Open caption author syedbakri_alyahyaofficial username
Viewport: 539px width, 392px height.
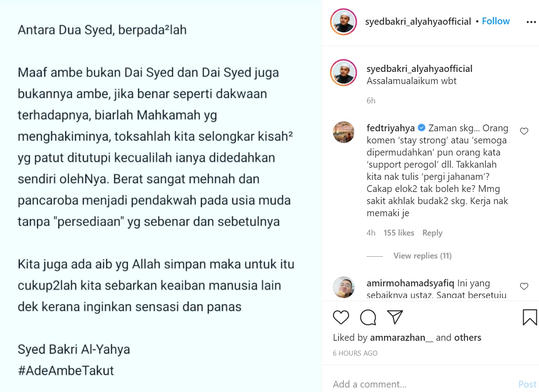pyautogui.click(x=419, y=69)
